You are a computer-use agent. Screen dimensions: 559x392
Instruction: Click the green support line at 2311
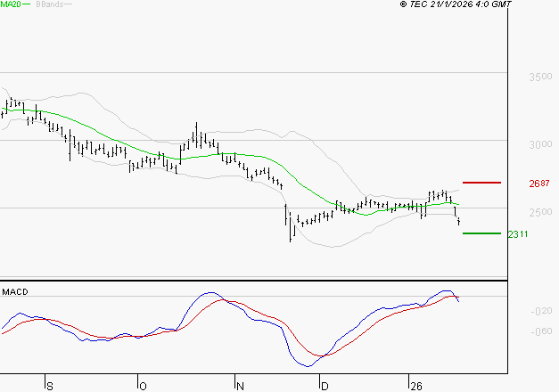[x=481, y=233]
